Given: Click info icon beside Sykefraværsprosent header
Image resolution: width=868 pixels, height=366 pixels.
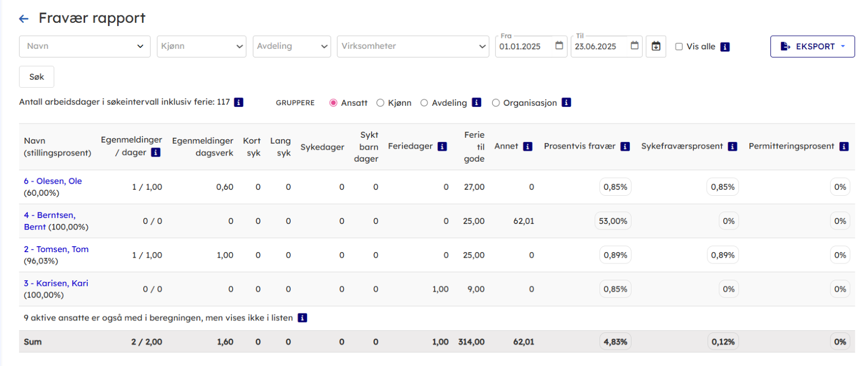Looking at the screenshot, I should [x=732, y=146].
